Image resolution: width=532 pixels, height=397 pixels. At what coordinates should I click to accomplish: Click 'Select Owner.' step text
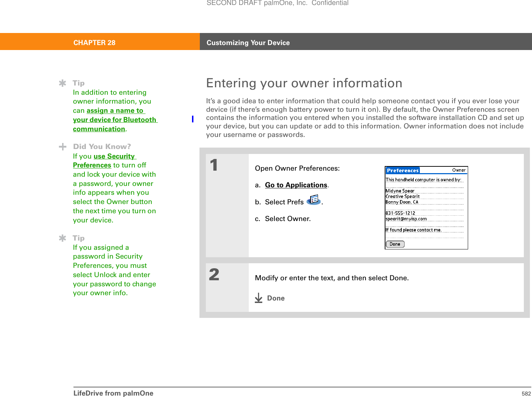(x=288, y=219)
